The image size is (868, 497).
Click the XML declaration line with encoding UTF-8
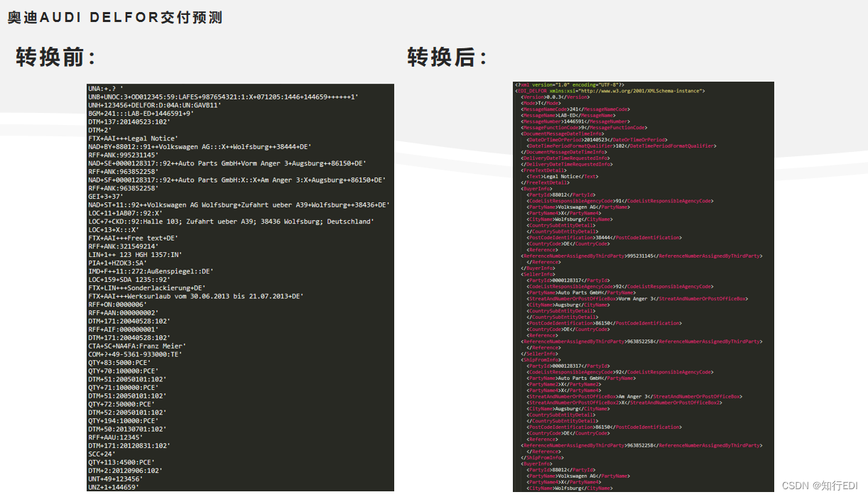point(570,84)
